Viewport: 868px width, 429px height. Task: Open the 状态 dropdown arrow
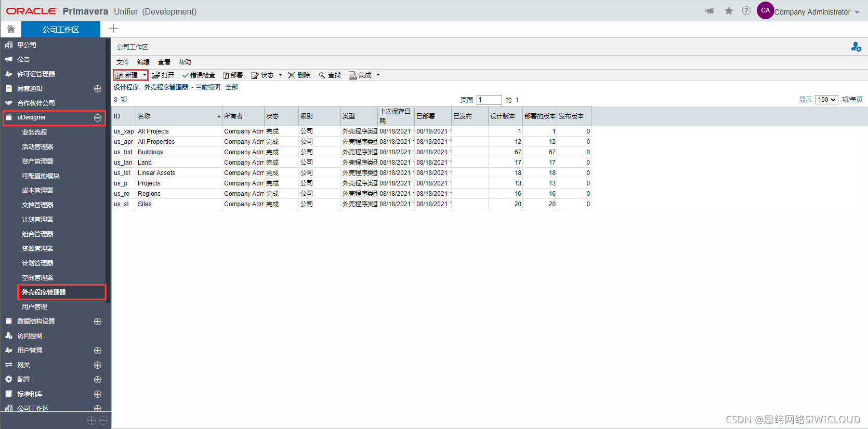click(280, 75)
